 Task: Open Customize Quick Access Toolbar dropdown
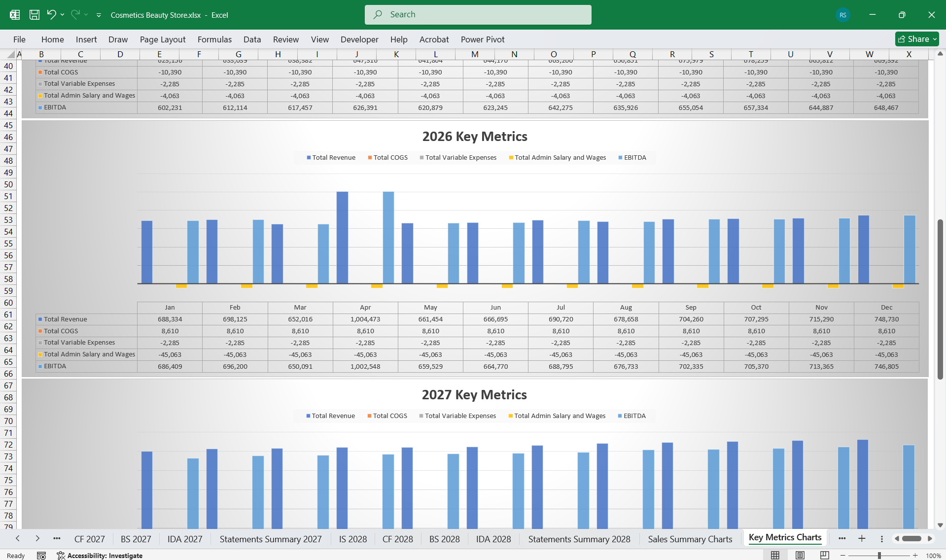[99, 15]
